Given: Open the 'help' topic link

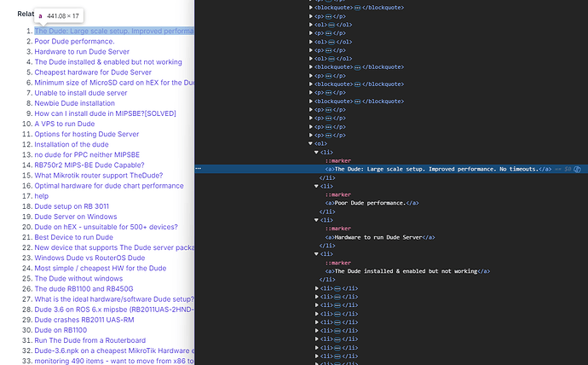Looking at the screenshot, I should pyautogui.click(x=41, y=196).
